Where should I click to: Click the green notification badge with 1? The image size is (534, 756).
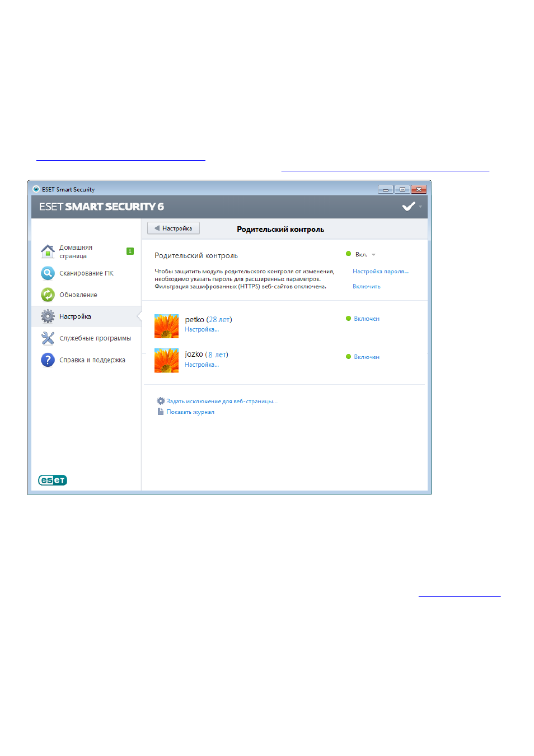click(130, 251)
